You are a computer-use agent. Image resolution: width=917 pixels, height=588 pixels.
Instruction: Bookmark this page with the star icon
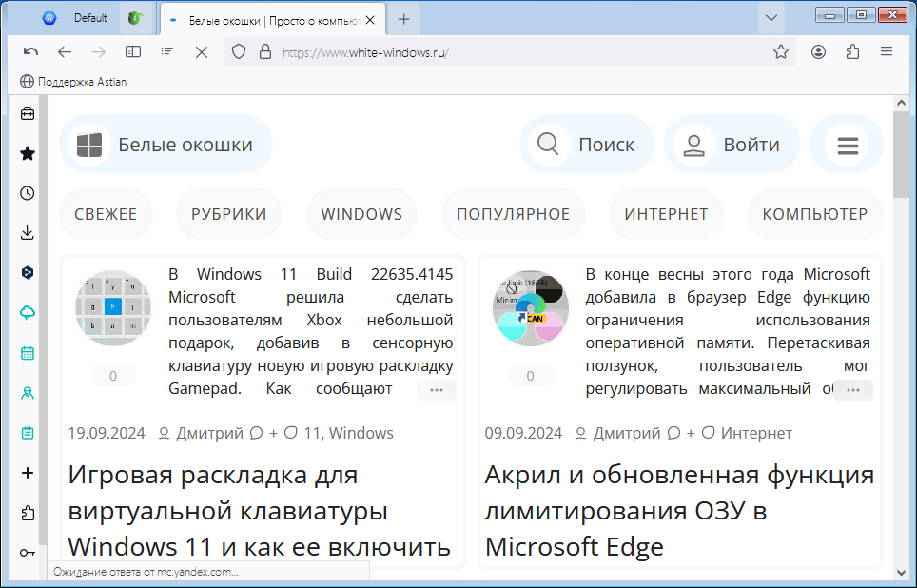coord(781,52)
